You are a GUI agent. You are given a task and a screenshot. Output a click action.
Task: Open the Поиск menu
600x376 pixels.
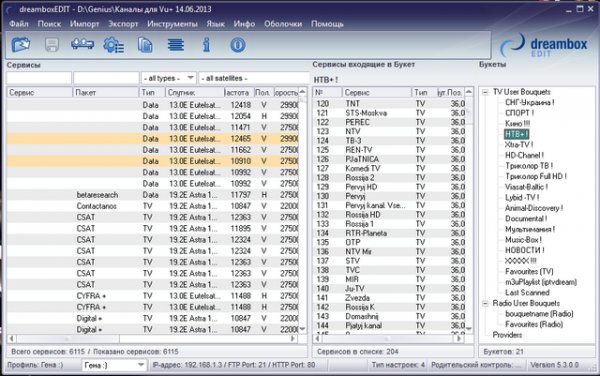tap(49, 24)
